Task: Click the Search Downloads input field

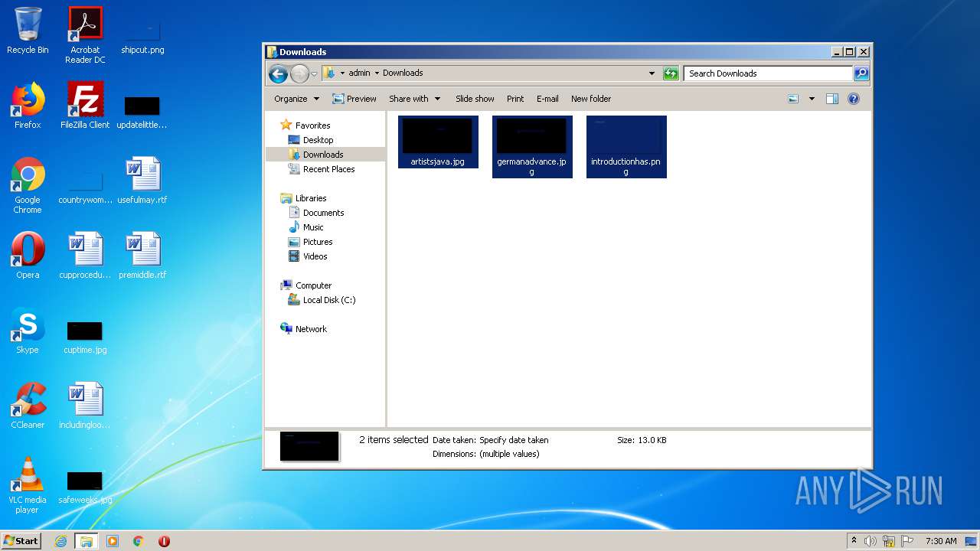Action: 767,73
